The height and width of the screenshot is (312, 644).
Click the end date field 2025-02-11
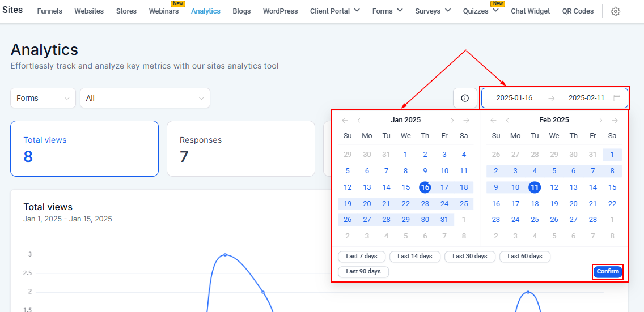pos(586,98)
